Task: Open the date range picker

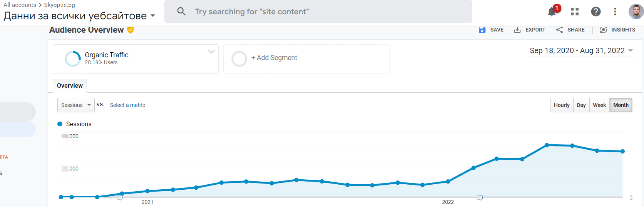Action: coord(581,51)
